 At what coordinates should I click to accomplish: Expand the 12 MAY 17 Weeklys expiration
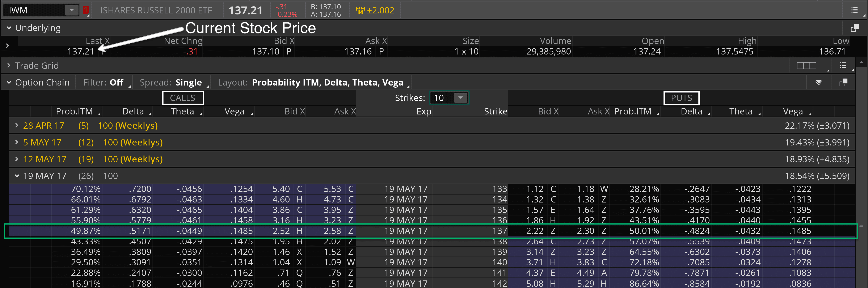17,159
